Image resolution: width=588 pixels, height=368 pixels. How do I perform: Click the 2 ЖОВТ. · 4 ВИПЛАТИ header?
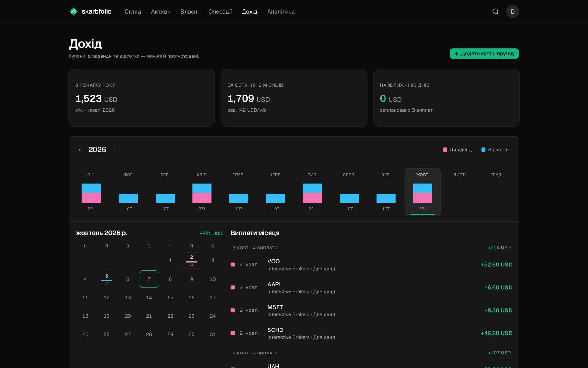pyautogui.click(x=255, y=248)
